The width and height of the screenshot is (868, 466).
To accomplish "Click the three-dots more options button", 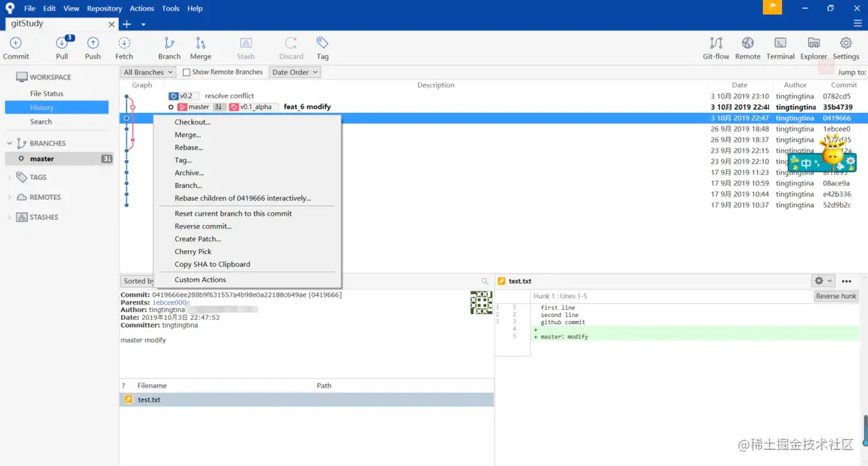I will [x=846, y=281].
